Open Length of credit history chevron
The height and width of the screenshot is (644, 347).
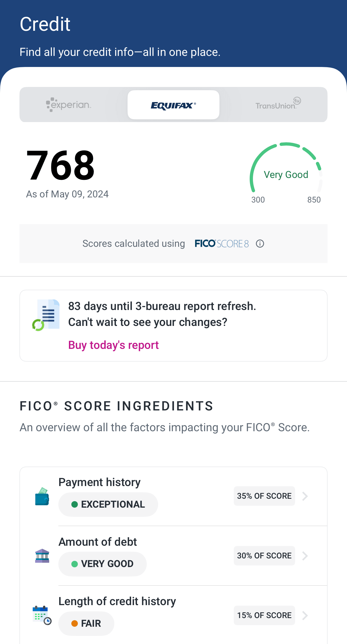point(305,615)
